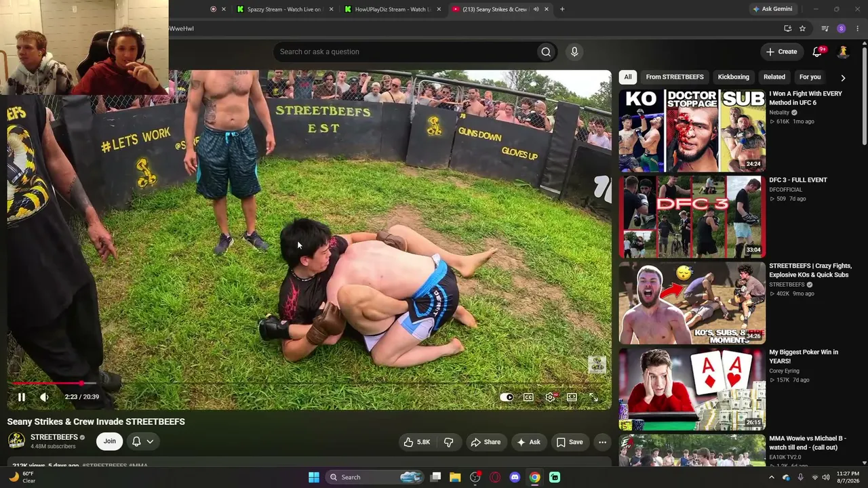
Task: Open the STREETBEEFS channel name link
Action: click(x=54, y=437)
